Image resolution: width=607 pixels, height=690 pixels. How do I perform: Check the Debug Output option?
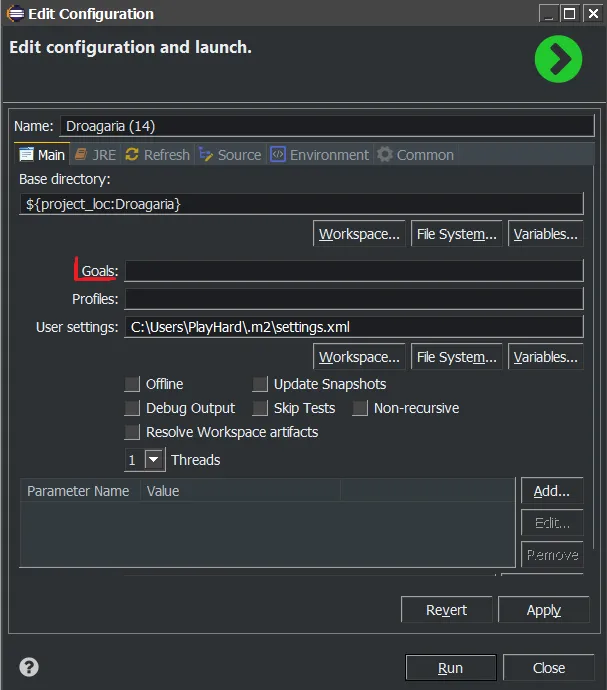pos(132,408)
